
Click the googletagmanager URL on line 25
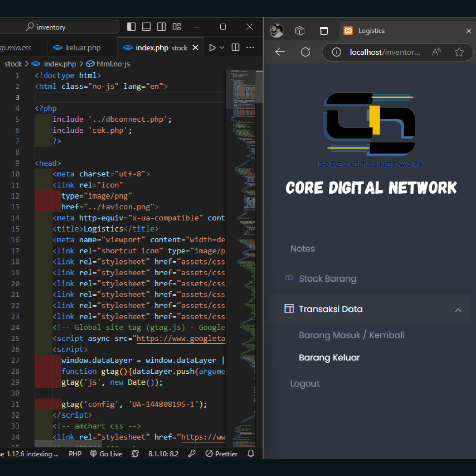[x=181, y=339]
